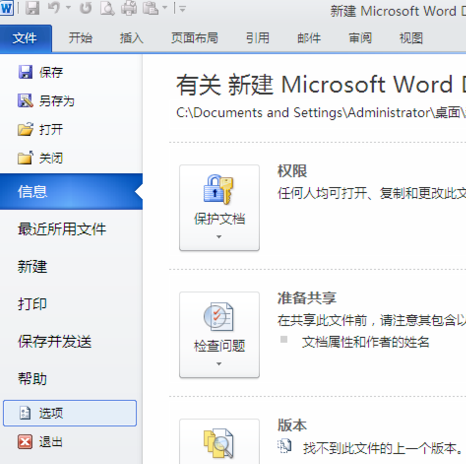The height and width of the screenshot is (464, 466).
Task: Click the document path C:\Documents and Settings text
Action: [321, 113]
